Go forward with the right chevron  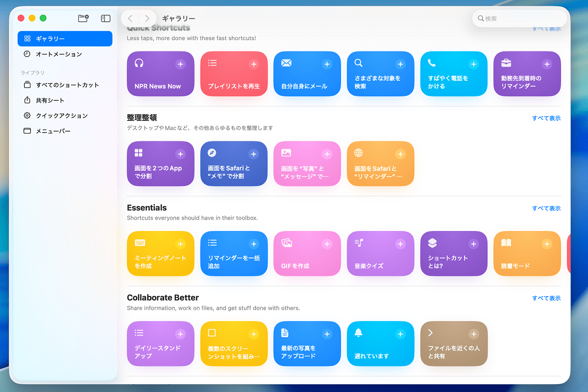(147, 19)
